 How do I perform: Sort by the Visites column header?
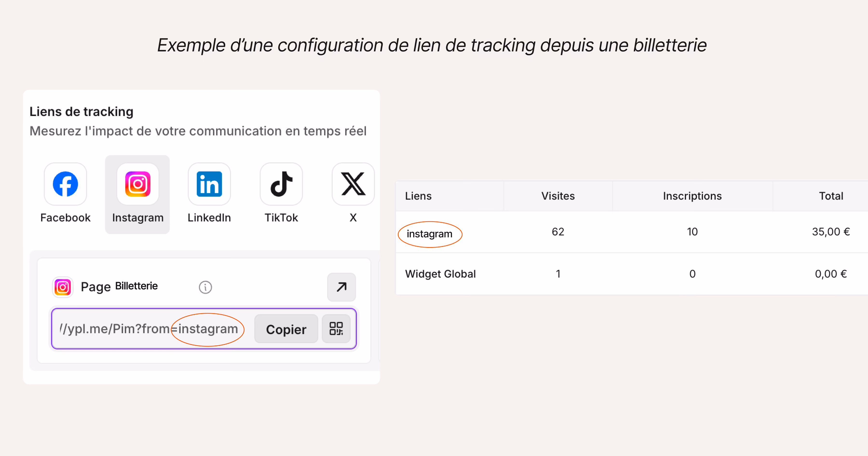pos(558,196)
